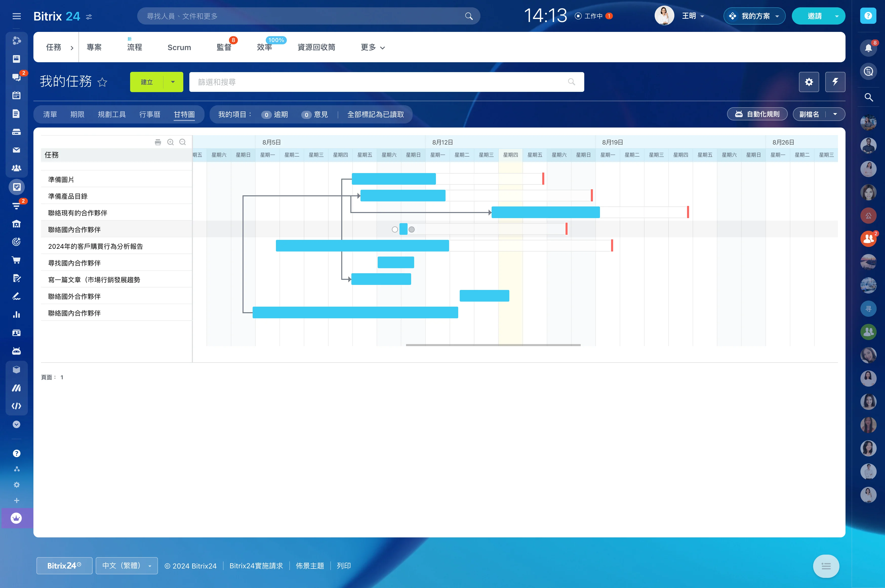Viewport: 885px width, 588px height.
Task: Expand the sidebar circle chevron
Action: point(16,425)
